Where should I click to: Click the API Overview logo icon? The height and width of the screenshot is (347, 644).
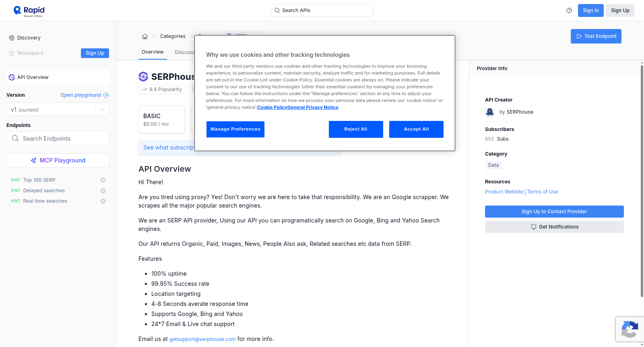(12, 77)
